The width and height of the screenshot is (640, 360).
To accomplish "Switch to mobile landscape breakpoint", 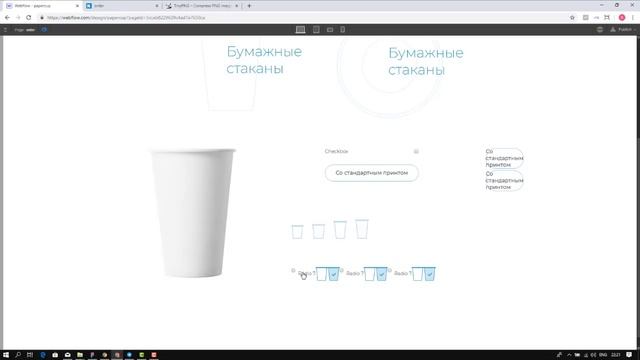I will pos(330,29).
